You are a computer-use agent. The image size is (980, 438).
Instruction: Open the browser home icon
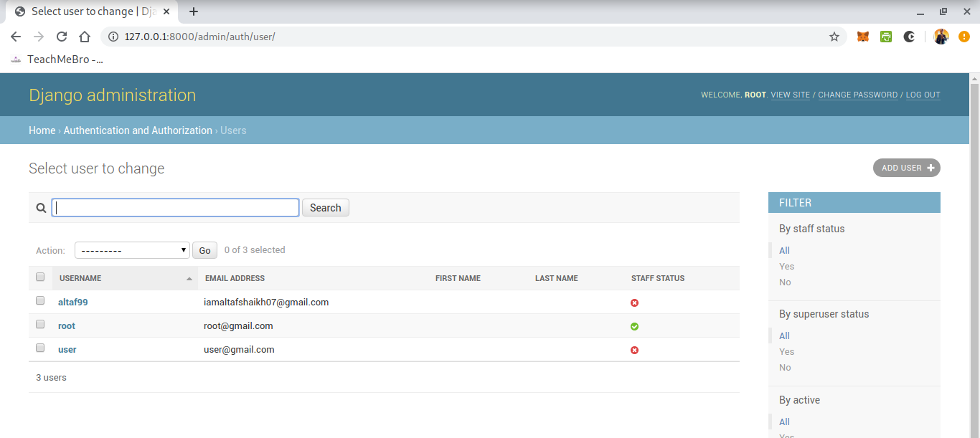coord(85,37)
